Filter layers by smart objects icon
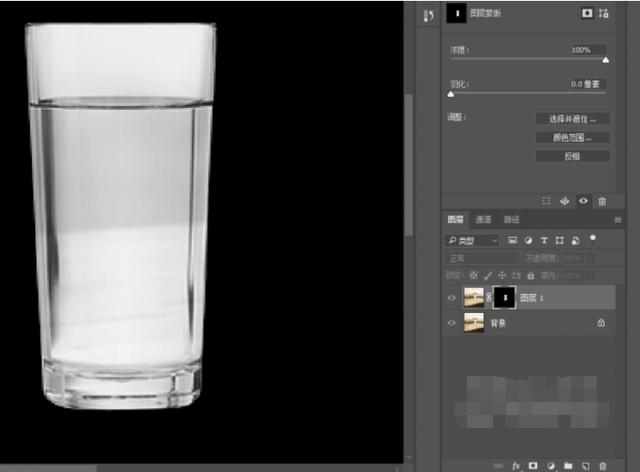Image resolution: width=640 pixels, height=472 pixels. click(576, 240)
